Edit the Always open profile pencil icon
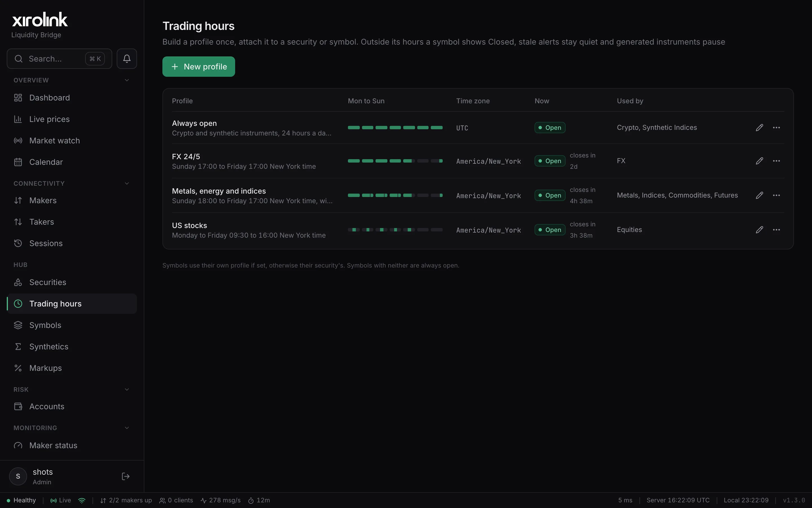Image resolution: width=812 pixels, height=508 pixels. [x=759, y=128]
